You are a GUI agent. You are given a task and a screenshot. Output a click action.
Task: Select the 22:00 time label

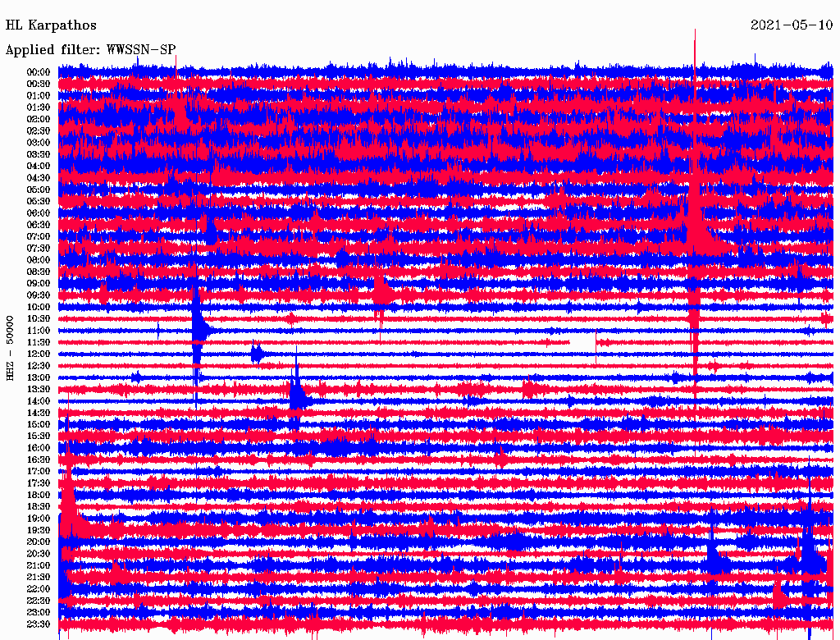tap(39, 589)
